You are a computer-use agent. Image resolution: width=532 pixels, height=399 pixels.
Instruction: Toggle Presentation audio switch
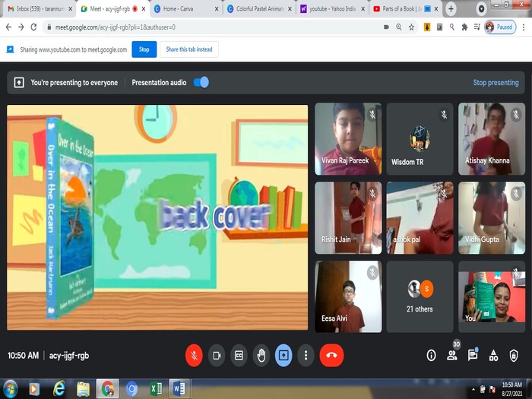pyautogui.click(x=201, y=82)
